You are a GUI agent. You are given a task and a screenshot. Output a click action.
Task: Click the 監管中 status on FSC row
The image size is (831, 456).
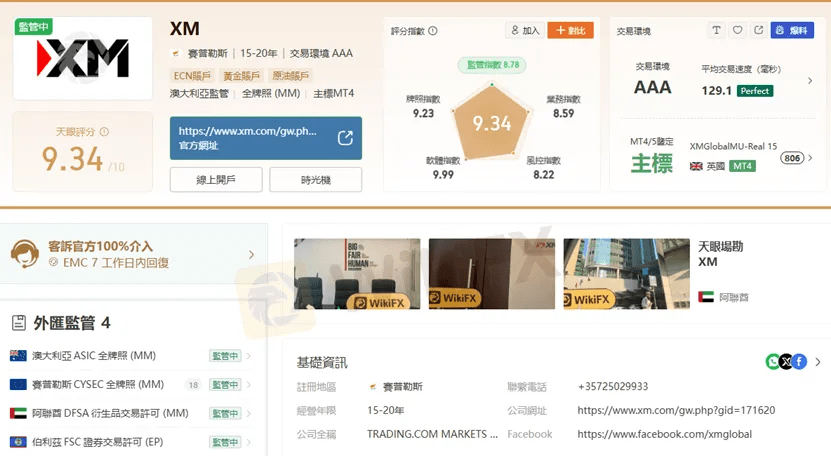[x=225, y=442]
